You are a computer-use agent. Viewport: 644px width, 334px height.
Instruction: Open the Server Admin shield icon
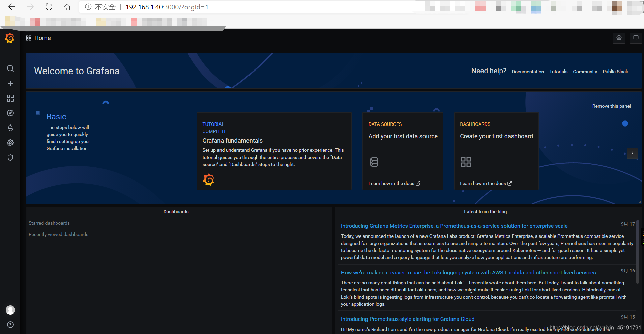(10, 158)
